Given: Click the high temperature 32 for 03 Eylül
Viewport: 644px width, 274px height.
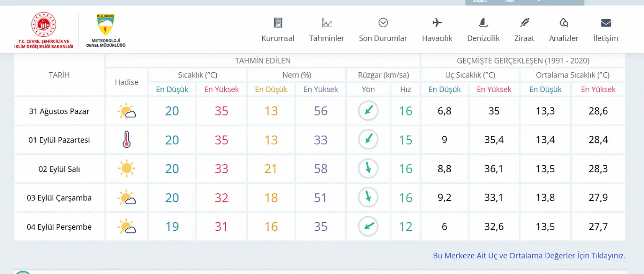Looking at the screenshot, I should tap(221, 198).
